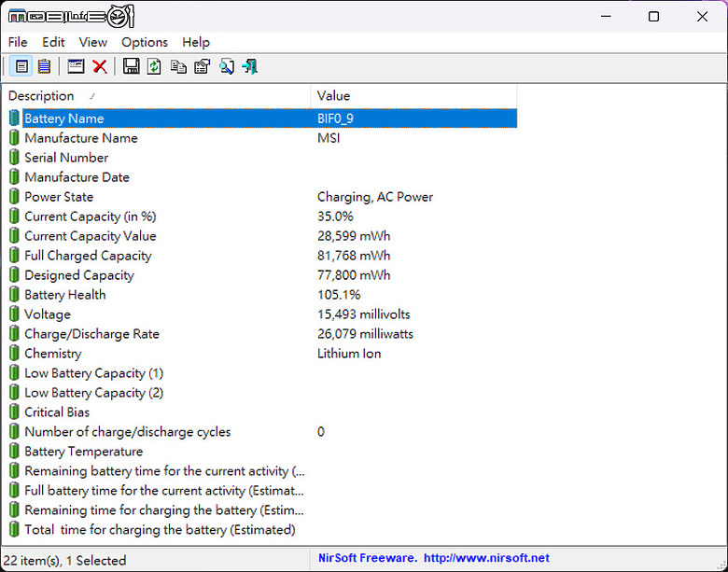Click the 15,493 millivolts value
Image resolution: width=728 pixels, height=572 pixels.
point(364,314)
